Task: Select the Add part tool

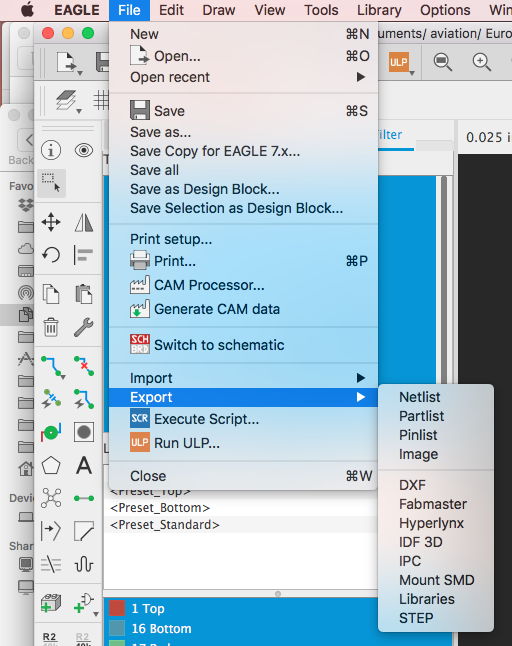Action: (51, 604)
